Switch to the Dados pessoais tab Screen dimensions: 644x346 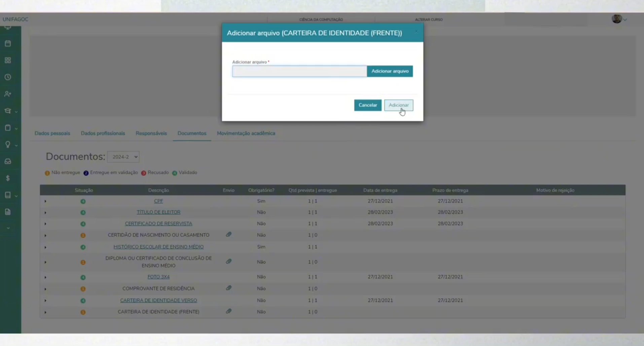[52, 133]
